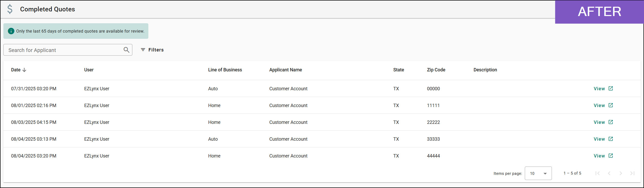
Task: Open external link icon for 08/01/2025 quote
Action: coord(611,105)
